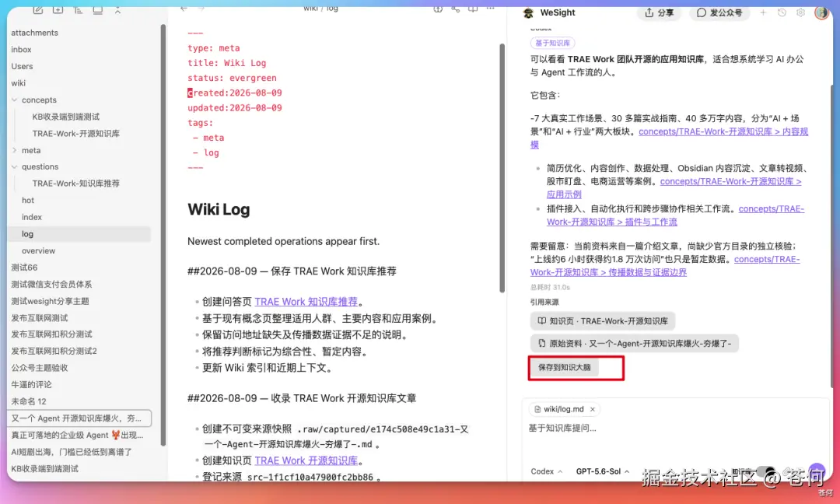Open note 牛逼的评论
Viewport: 840px width, 504px height.
(31, 384)
